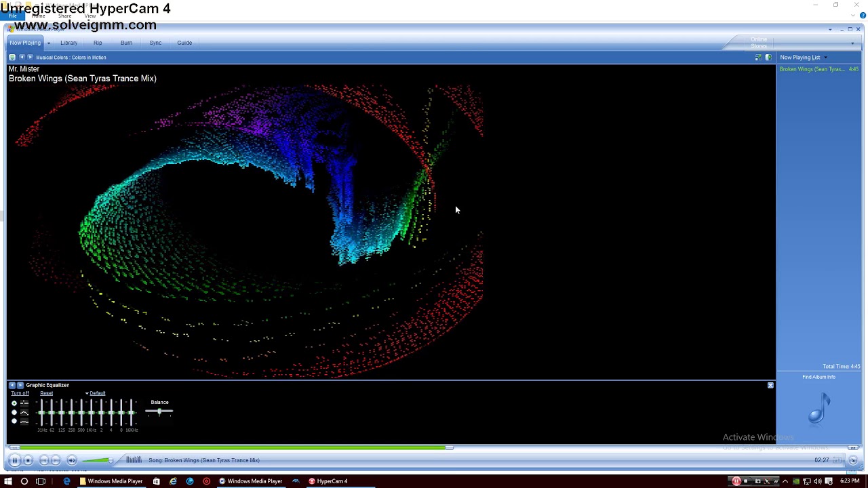Open the Default equalizer preset dropdown
The image size is (868, 488).
click(95, 393)
